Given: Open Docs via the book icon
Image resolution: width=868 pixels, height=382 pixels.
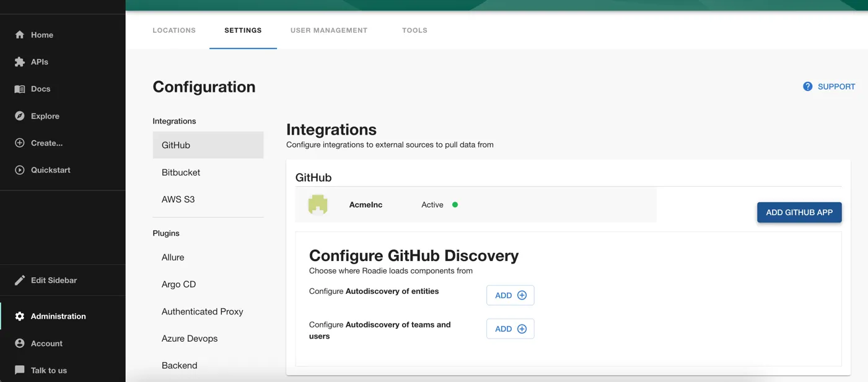Looking at the screenshot, I should [x=19, y=89].
